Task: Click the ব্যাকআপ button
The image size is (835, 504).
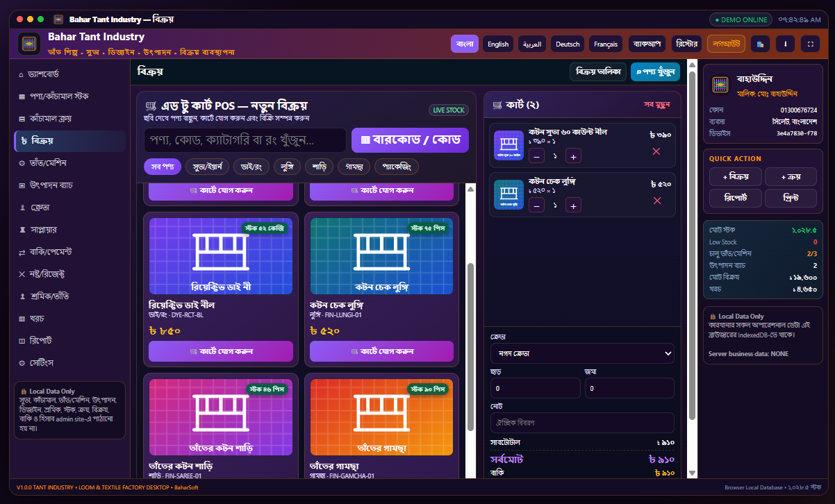Action: tap(647, 44)
